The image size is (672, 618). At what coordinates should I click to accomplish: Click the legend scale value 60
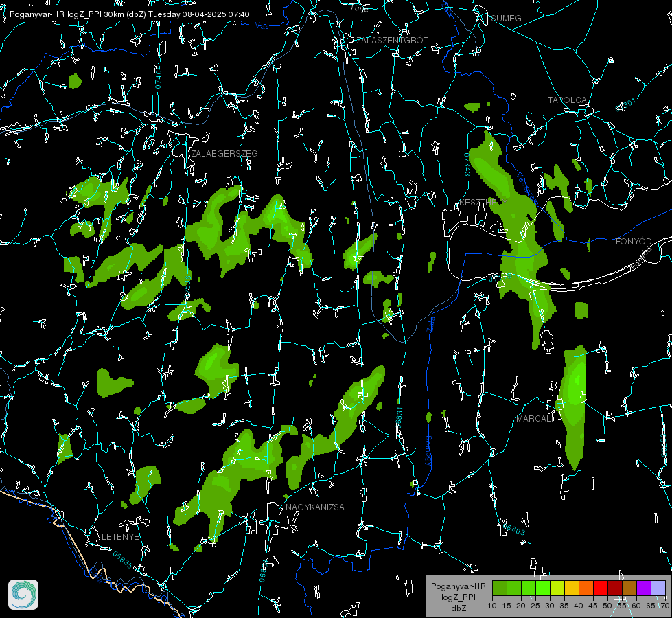pyautogui.click(x=636, y=606)
